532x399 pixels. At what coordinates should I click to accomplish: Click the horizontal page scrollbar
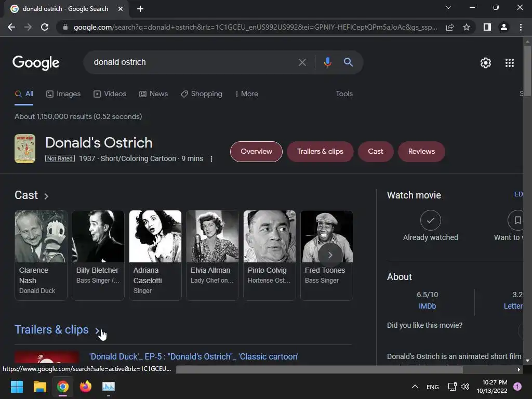click(x=320, y=369)
